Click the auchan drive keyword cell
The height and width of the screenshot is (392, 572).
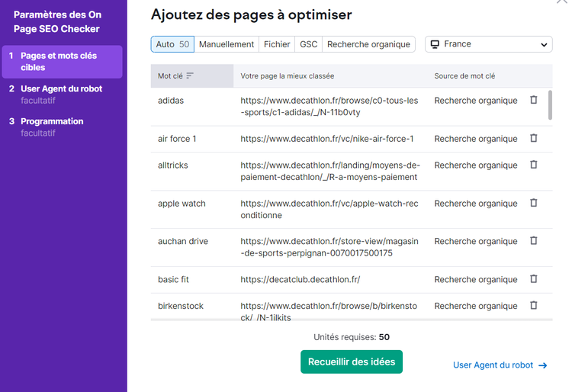point(183,241)
